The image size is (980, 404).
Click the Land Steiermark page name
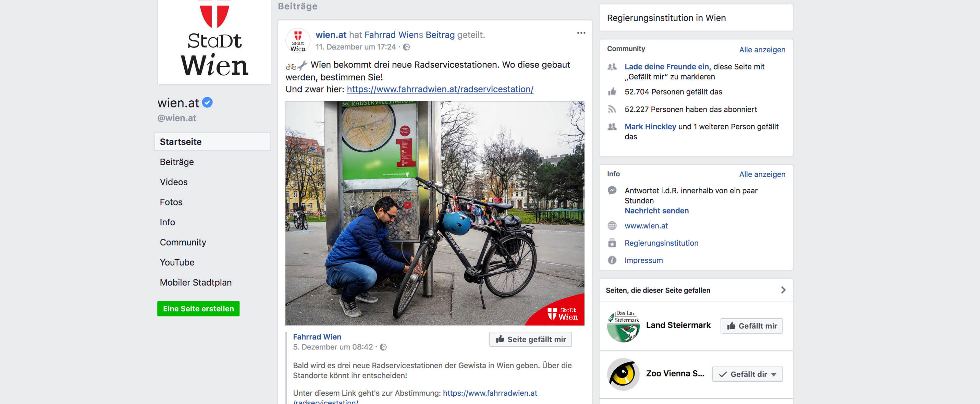pyautogui.click(x=678, y=325)
